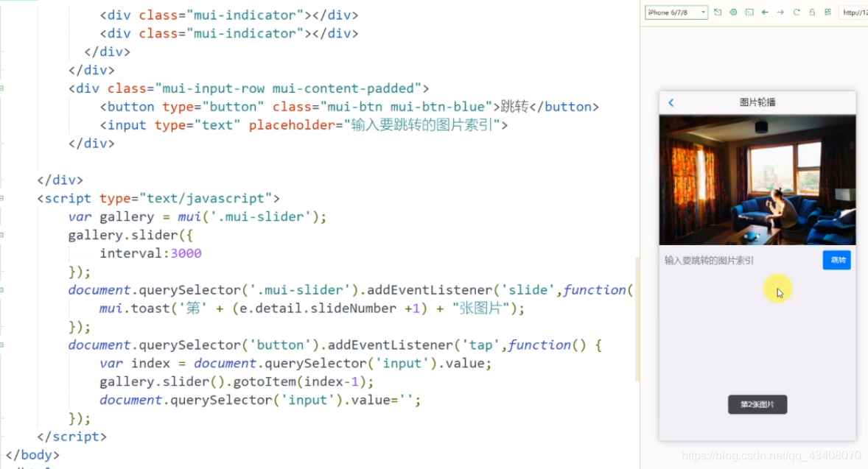The width and height of the screenshot is (868, 469).
Task: Click the first mui-indicator div line
Action: (x=229, y=15)
